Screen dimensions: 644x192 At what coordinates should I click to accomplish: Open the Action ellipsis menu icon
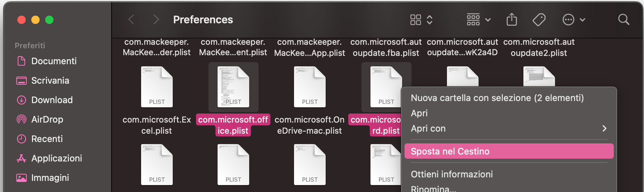568,19
